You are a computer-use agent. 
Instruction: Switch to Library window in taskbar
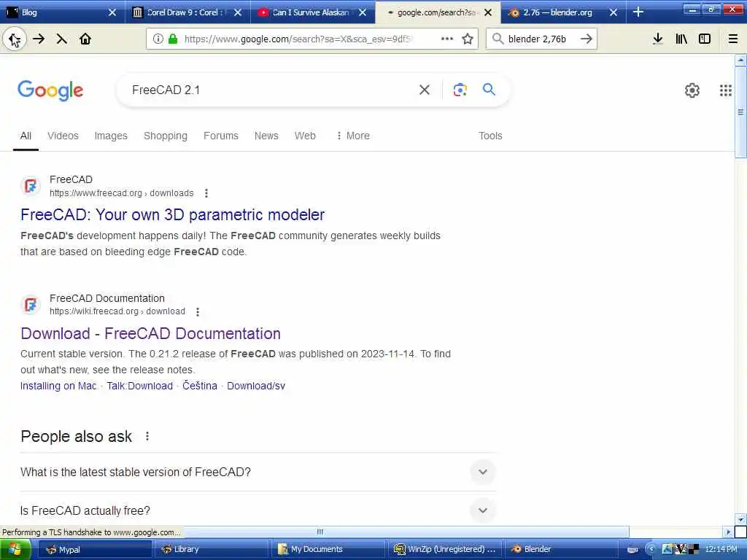click(211, 549)
